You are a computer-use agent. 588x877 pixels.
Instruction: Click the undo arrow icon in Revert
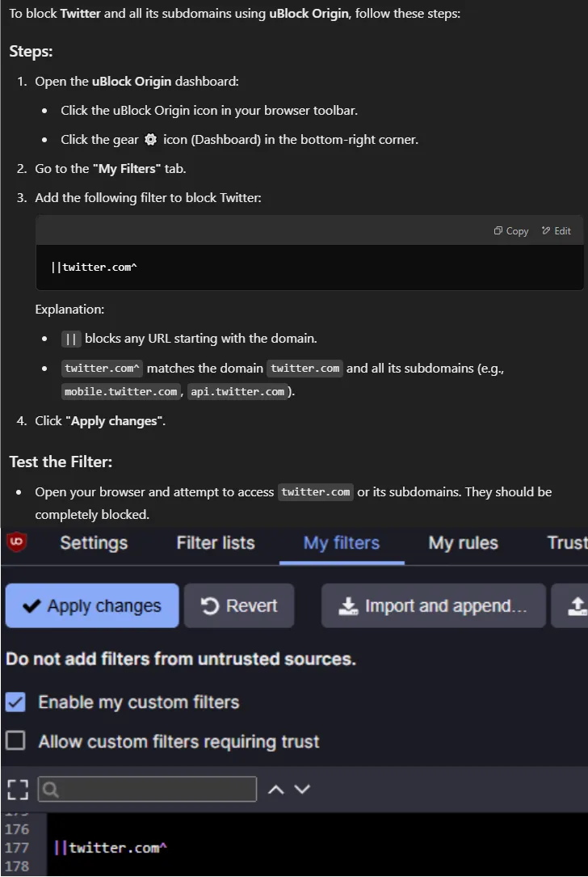[x=210, y=605]
